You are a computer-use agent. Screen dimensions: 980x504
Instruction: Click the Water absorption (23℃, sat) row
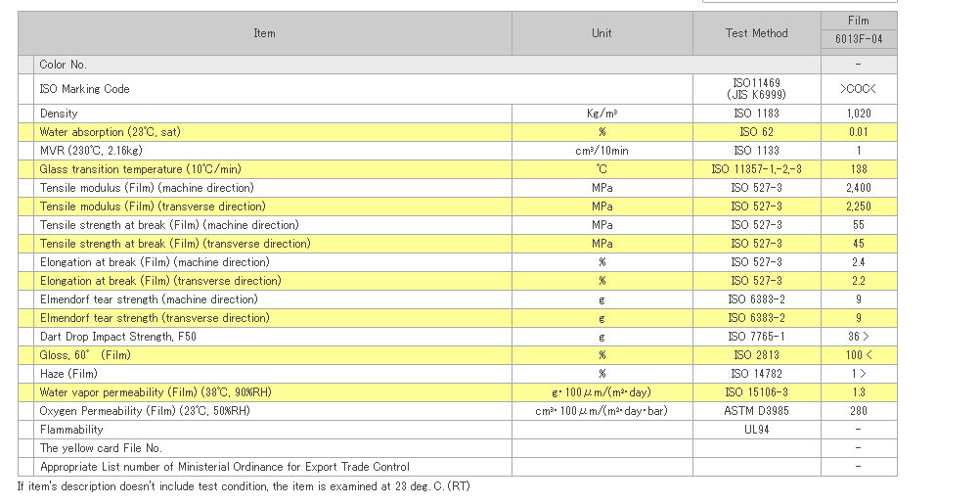pos(458,132)
